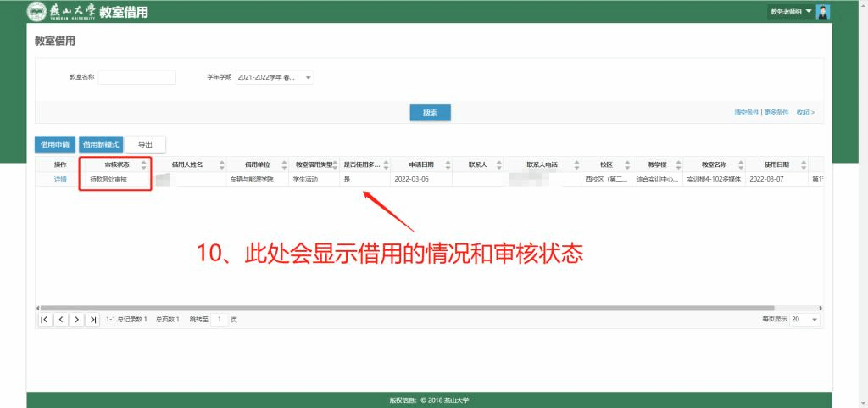
Task: Go to next page of results
Action: point(77,319)
